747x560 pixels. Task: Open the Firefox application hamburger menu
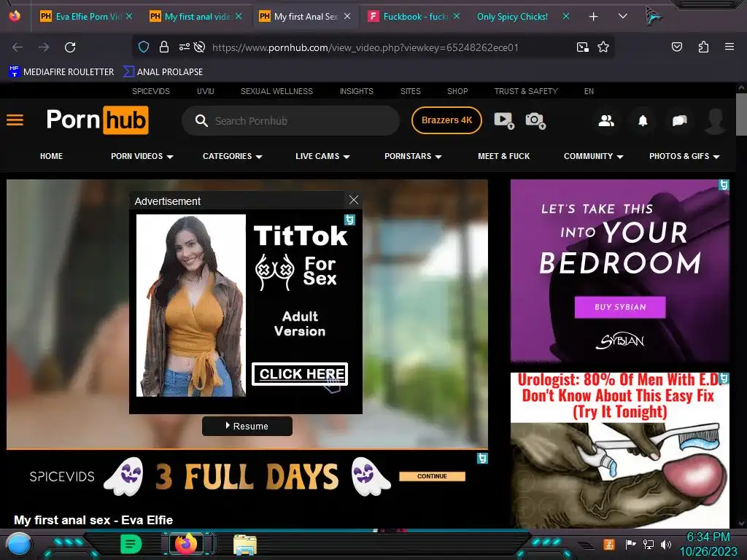[x=729, y=47]
